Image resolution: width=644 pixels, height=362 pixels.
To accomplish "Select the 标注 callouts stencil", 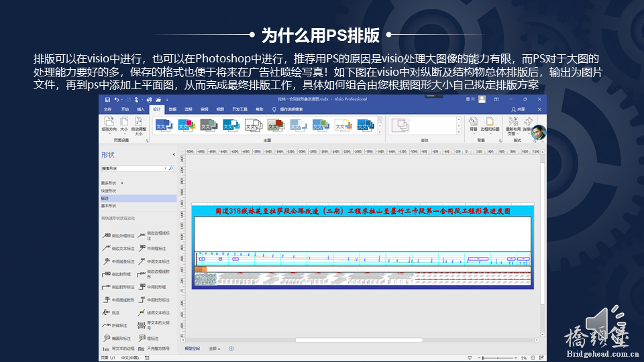I will (x=138, y=198).
